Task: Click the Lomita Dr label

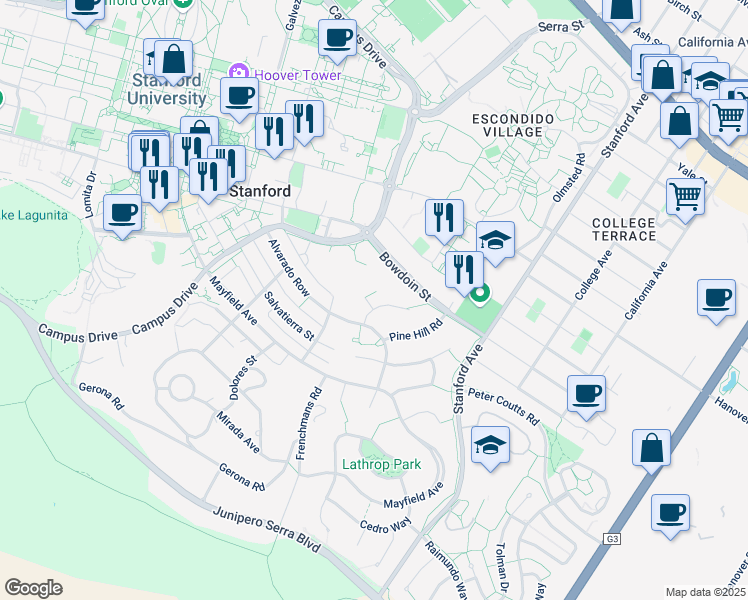Action: click(90, 195)
